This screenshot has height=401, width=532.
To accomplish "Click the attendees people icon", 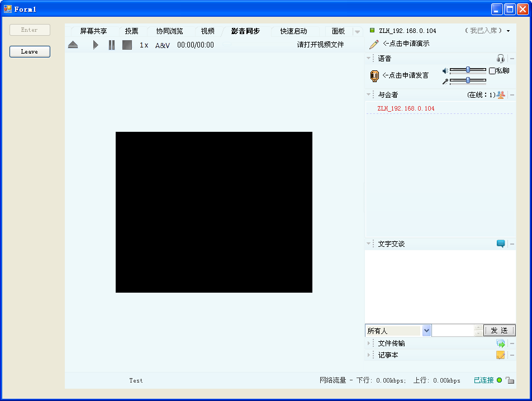I will pyautogui.click(x=501, y=95).
